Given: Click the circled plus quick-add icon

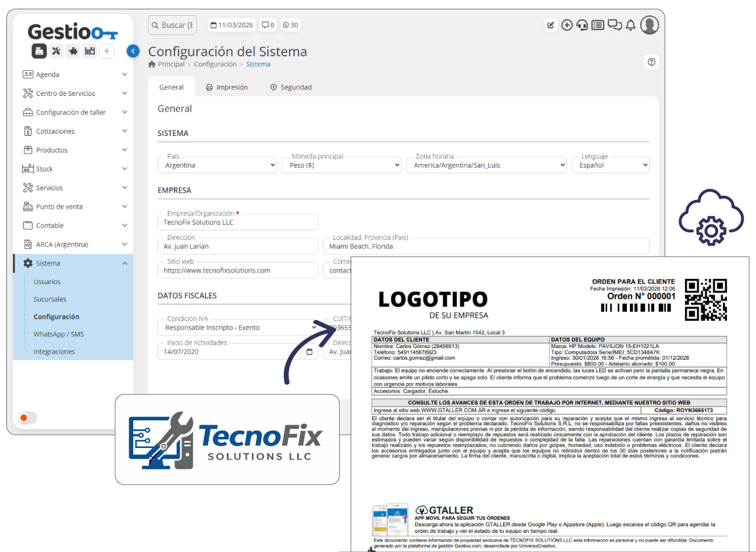Looking at the screenshot, I should pos(566,25).
